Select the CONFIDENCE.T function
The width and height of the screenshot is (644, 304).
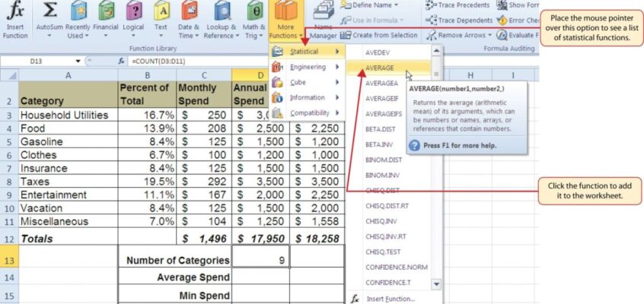click(x=388, y=283)
